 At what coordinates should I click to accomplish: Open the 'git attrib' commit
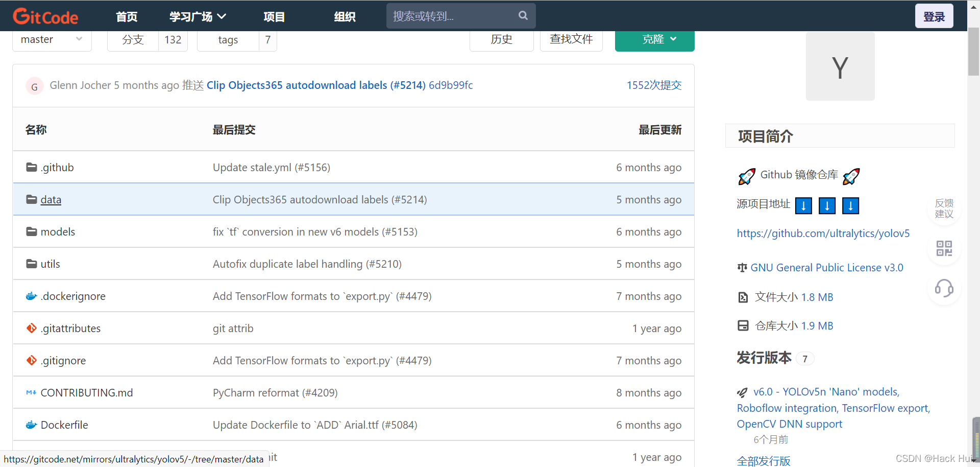click(x=233, y=329)
